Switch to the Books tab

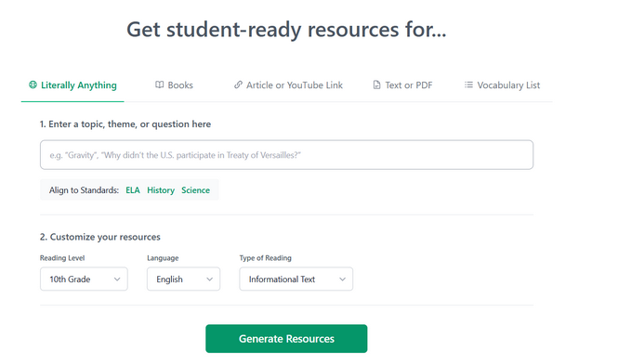[x=175, y=85]
